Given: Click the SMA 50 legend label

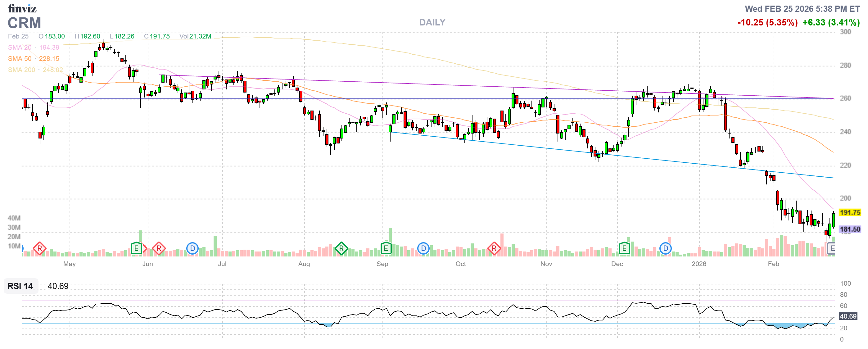Looking at the screenshot, I should pos(20,59).
